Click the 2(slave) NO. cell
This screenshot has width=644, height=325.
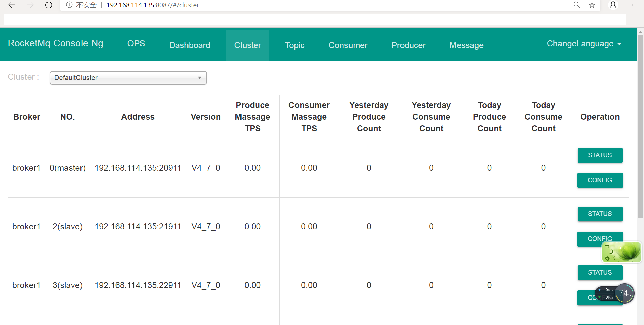click(x=67, y=226)
